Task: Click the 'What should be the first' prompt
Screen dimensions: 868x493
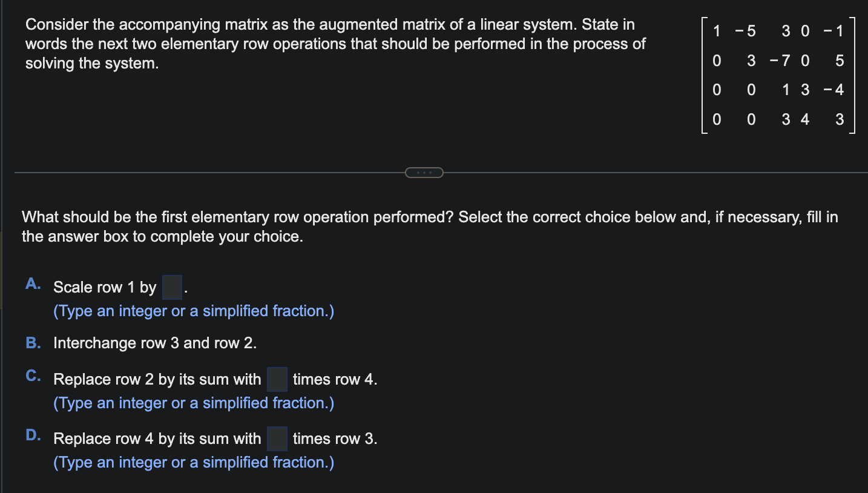Action: point(424,227)
